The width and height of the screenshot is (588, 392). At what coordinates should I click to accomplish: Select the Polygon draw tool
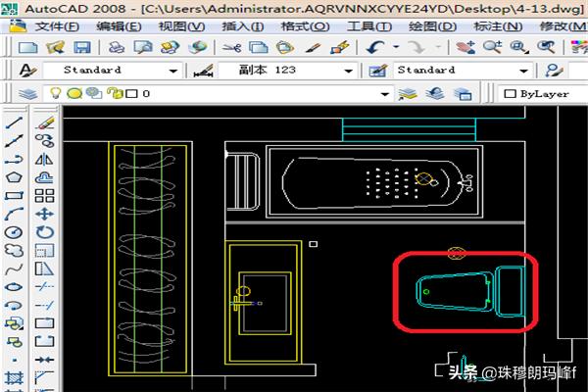coord(15,177)
